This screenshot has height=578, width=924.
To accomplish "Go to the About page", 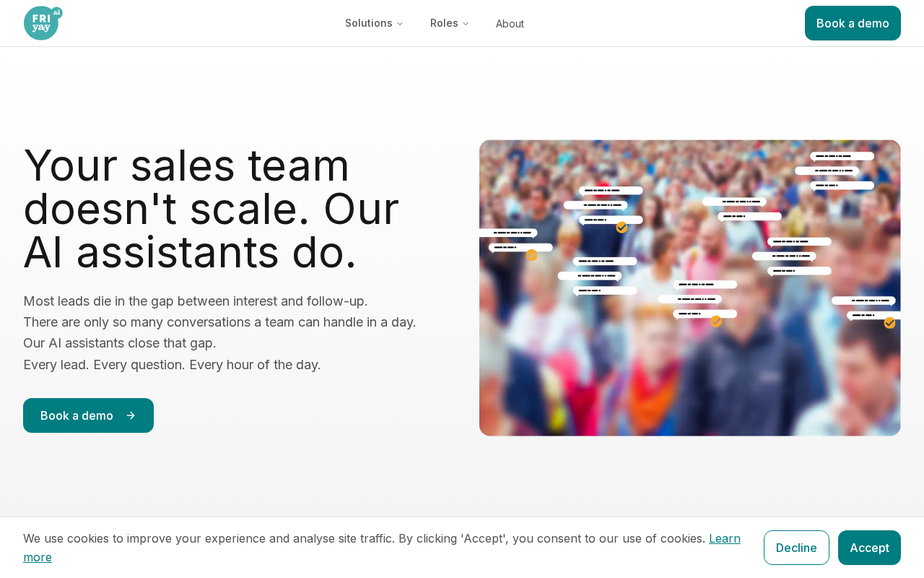I will click(510, 24).
